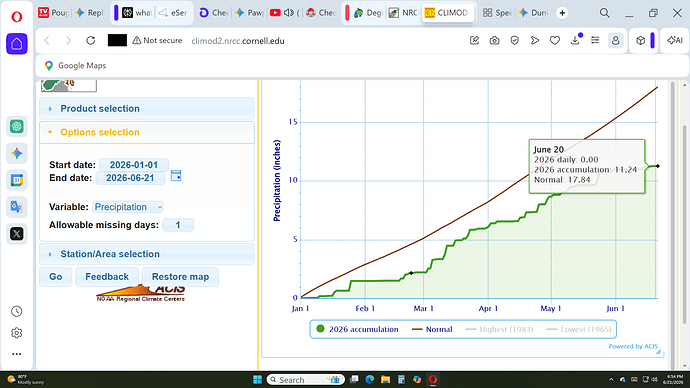Click the address bar URL

[238, 41]
